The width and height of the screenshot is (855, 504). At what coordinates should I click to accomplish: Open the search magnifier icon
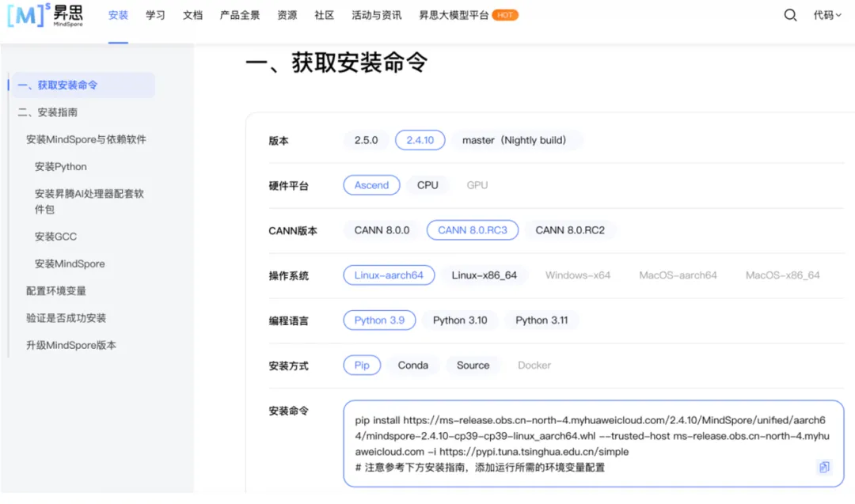790,15
